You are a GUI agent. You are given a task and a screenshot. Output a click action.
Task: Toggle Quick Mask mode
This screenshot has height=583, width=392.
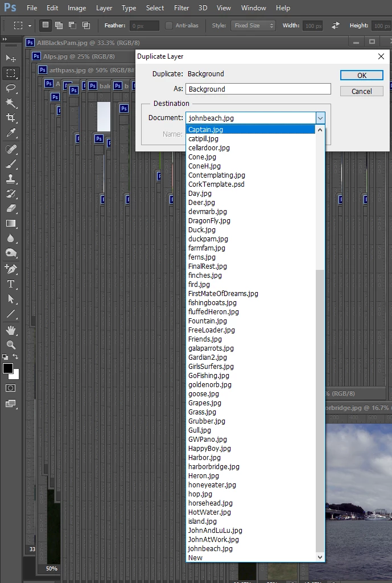coord(11,388)
